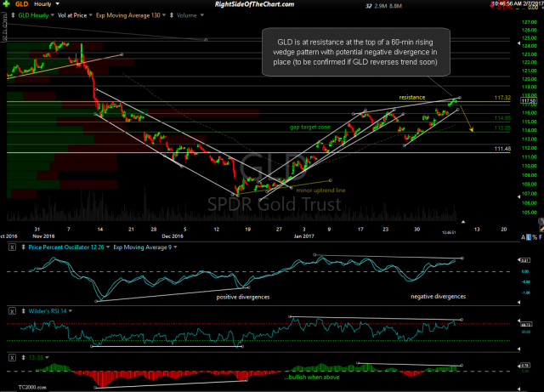The width and height of the screenshot is (544, 392).
Task: Toggle fixed scale F button
Action: 541,237
